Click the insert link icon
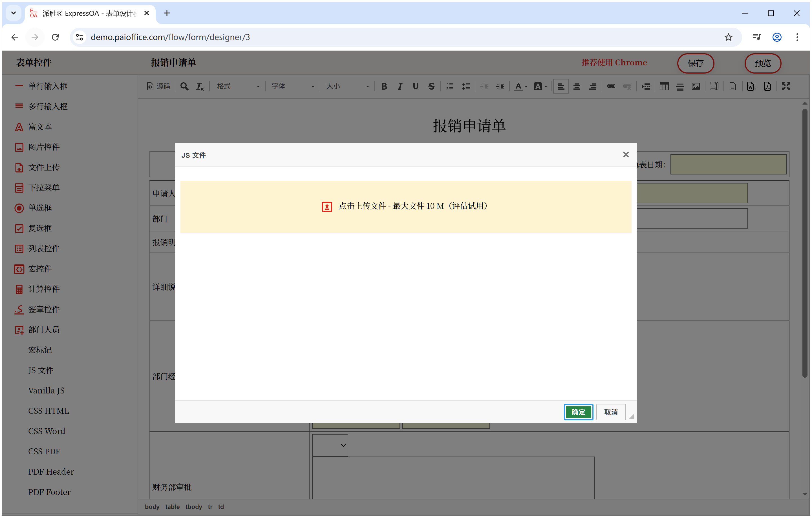Image resolution: width=812 pixels, height=518 pixels. pyautogui.click(x=611, y=86)
